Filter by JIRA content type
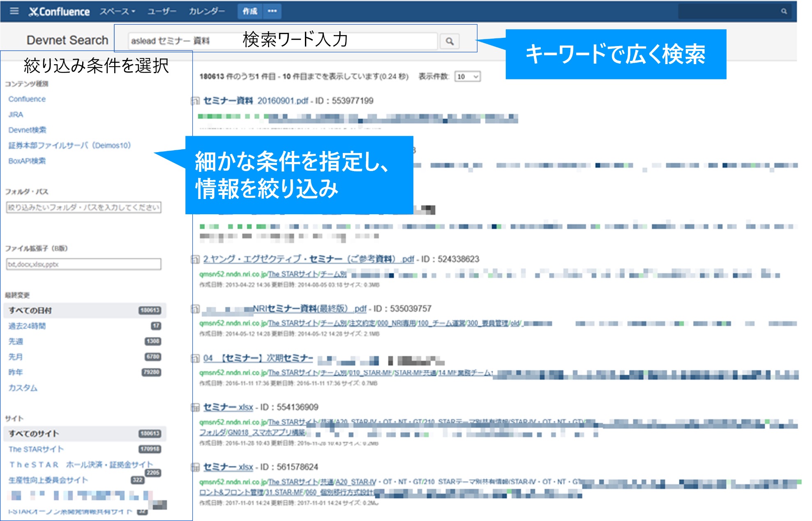This screenshot has height=521, width=812. [x=16, y=115]
